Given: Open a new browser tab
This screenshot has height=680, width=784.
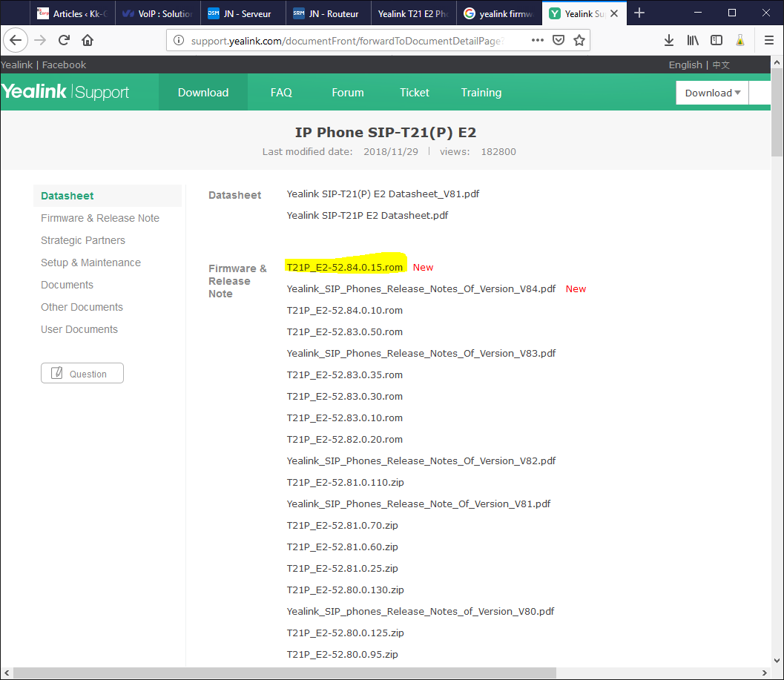Looking at the screenshot, I should coord(639,13).
